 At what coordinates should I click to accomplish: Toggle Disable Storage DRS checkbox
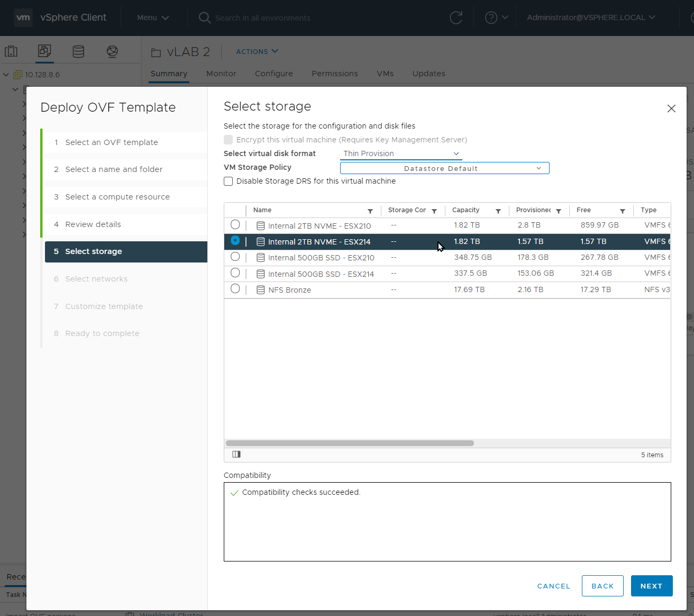(x=229, y=182)
